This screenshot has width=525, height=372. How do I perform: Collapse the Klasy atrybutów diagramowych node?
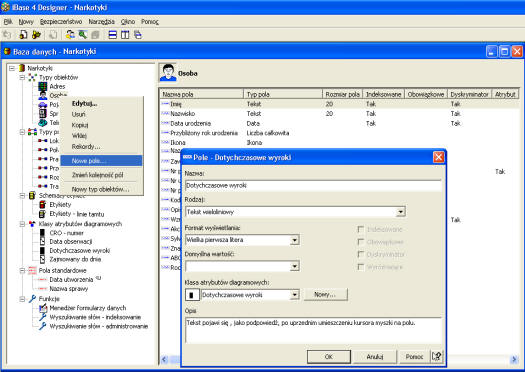22,224
